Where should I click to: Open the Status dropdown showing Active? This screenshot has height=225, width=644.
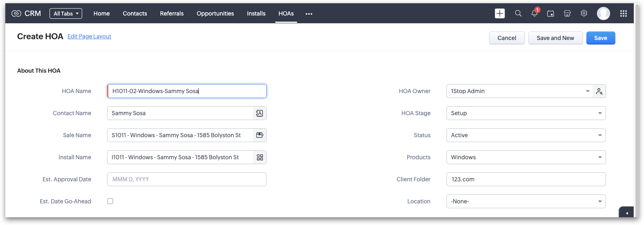[x=526, y=135]
